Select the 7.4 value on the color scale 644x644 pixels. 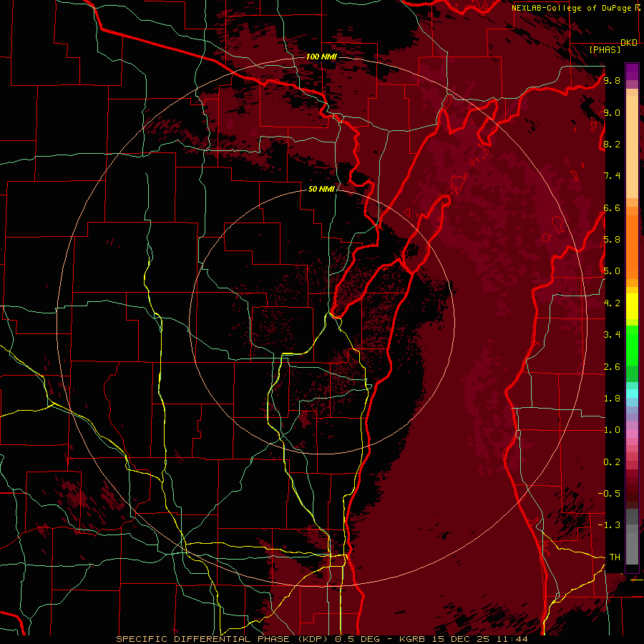tap(612, 176)
